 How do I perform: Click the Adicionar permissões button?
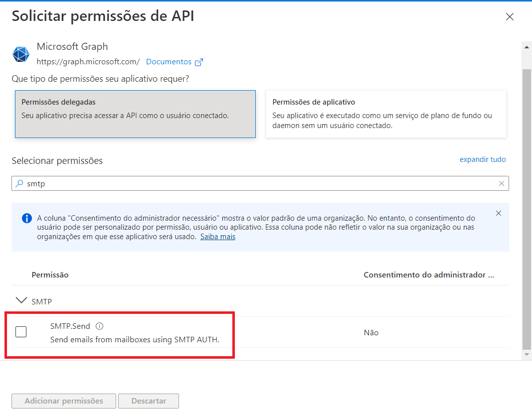point(64,401)
